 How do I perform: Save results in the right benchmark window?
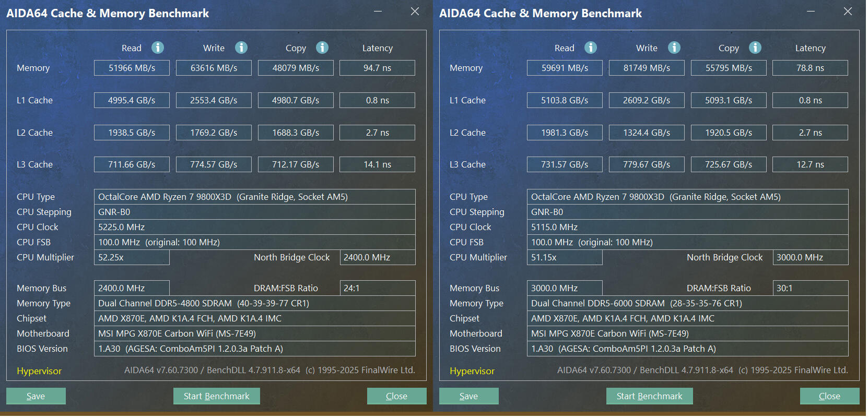coord(469,396)
